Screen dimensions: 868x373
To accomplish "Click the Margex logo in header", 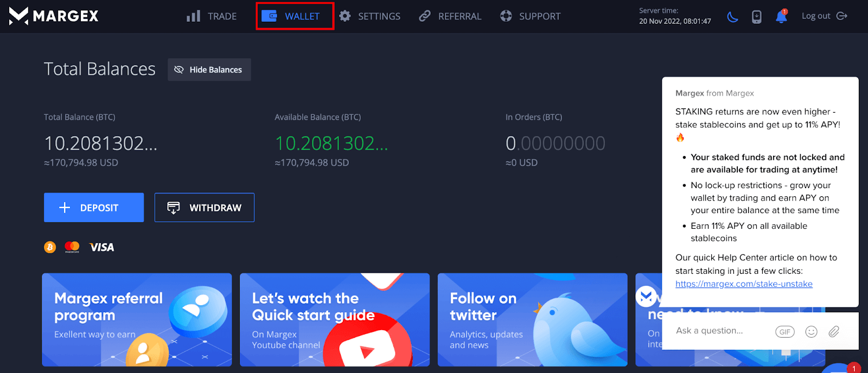I will pos(54,16).
